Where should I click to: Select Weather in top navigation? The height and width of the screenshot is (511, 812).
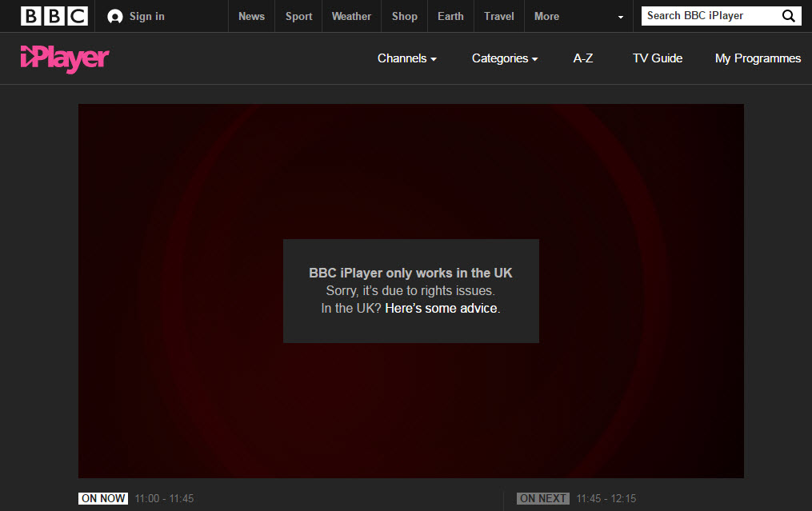(352, 16)
